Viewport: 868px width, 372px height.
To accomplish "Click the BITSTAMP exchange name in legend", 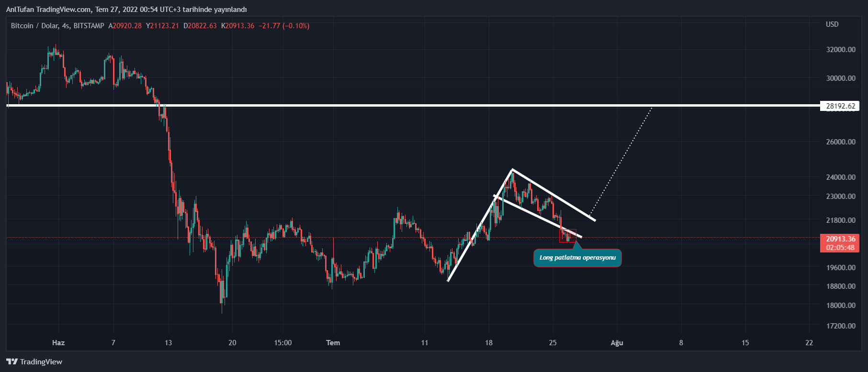I will coord(89,26).
